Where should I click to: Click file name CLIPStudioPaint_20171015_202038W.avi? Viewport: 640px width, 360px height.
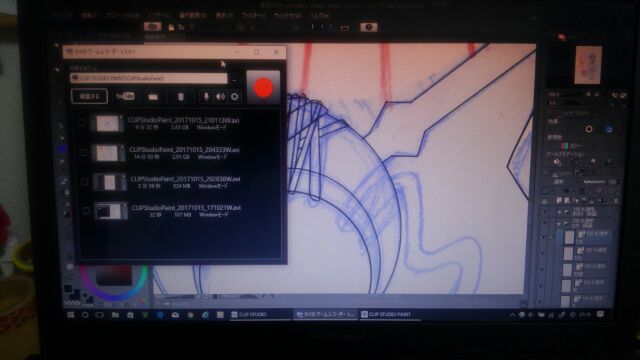[185, 179]
